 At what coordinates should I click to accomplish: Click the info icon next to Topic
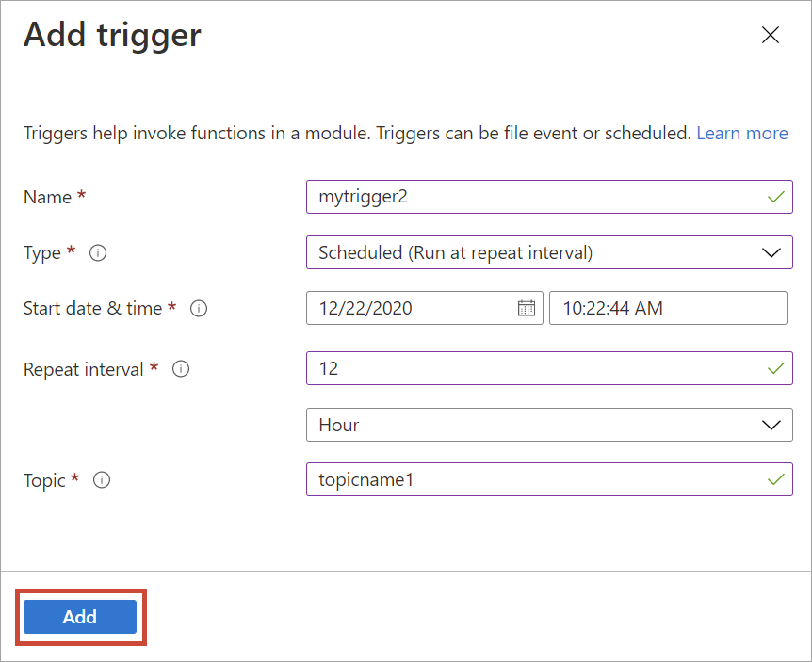point(102,480)
